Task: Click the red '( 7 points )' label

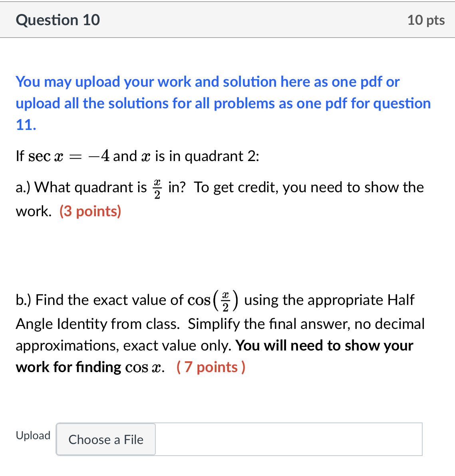Action: click(211, 367)
